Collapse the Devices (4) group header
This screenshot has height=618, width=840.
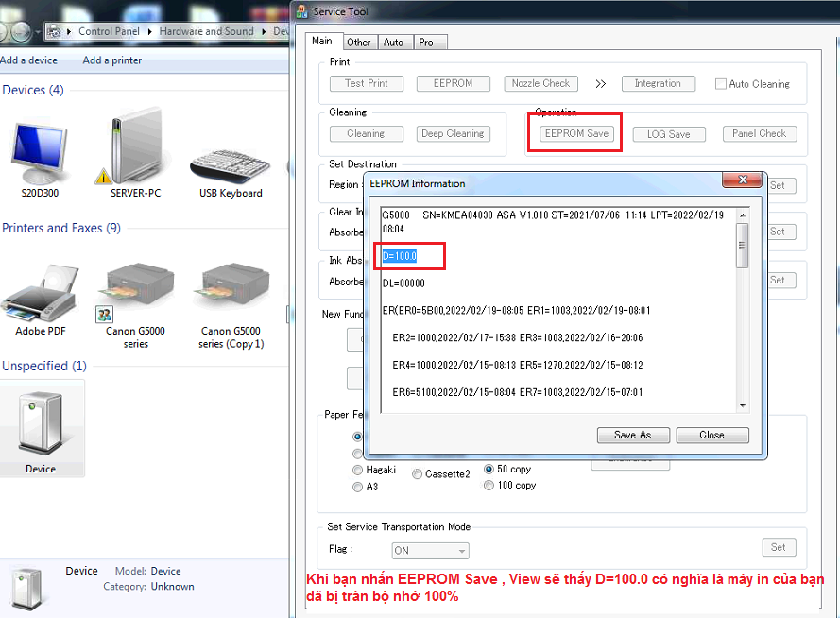[33, 90]
